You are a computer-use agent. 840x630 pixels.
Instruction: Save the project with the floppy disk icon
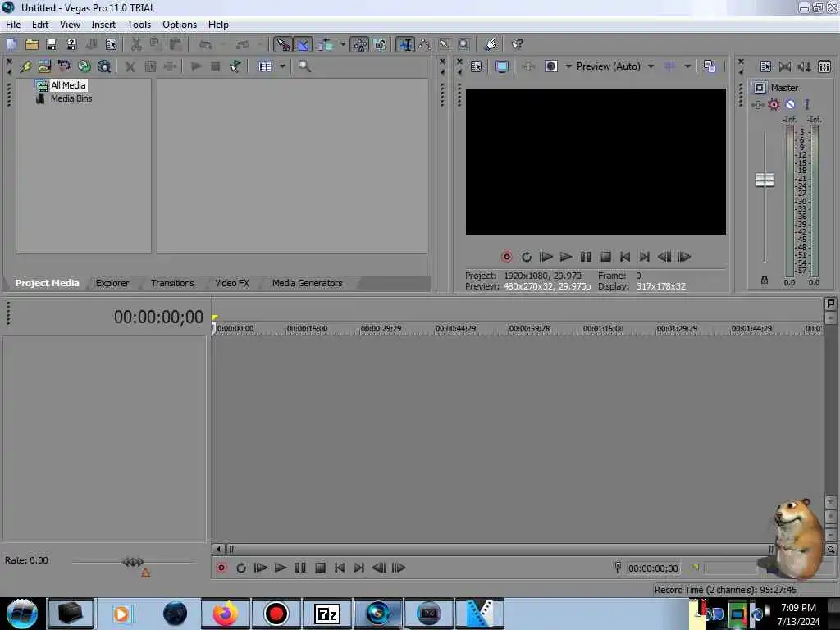click(52, 45)
